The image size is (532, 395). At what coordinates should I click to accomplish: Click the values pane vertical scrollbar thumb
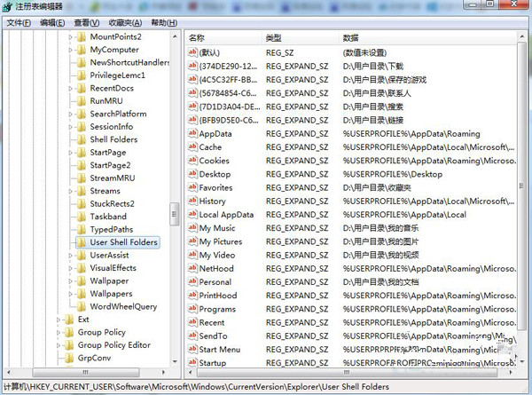click(x=521, y=186)
